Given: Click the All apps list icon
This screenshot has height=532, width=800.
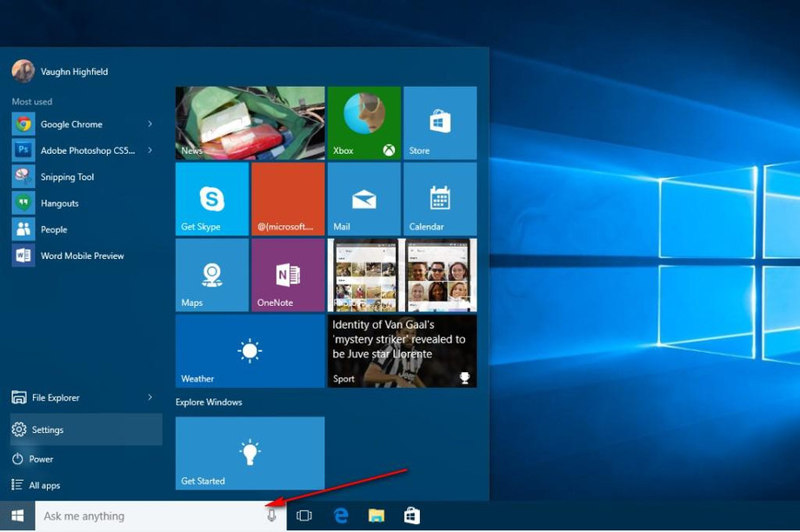Looking at the screenshot, I should pyautogui.click(x=17, y=485).
